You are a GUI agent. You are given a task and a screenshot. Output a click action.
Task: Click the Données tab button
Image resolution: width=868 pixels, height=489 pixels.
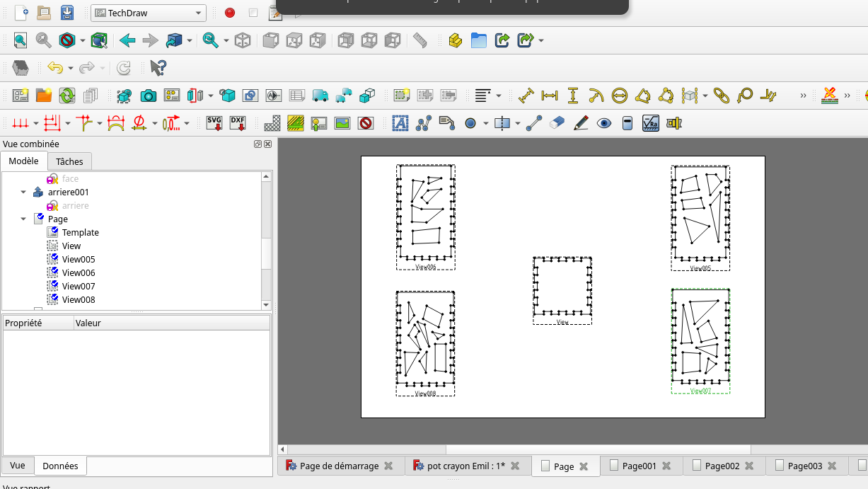pos(60,466)
